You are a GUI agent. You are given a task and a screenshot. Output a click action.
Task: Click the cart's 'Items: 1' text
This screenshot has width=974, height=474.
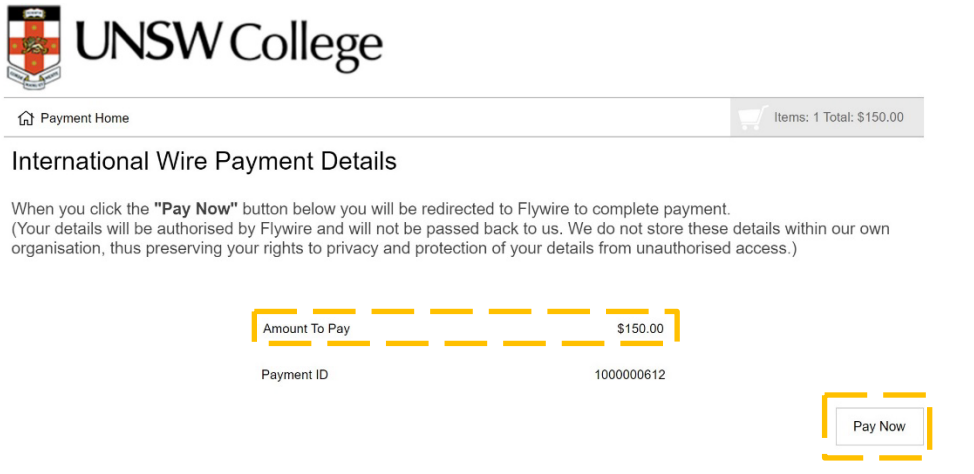pyautogui.click(x=796, y=118)
